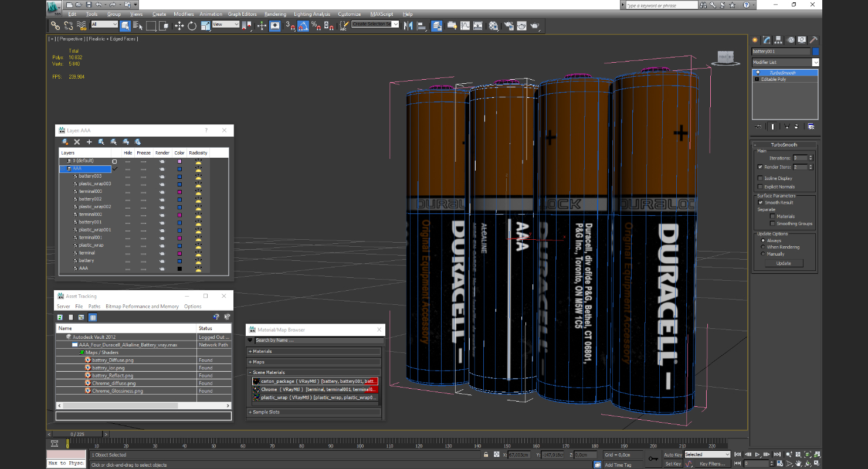The width and height of the screenshot is (868, 469).
Task: Open the Paths menu in Asset Tracking
Action: tap(94, 307)
